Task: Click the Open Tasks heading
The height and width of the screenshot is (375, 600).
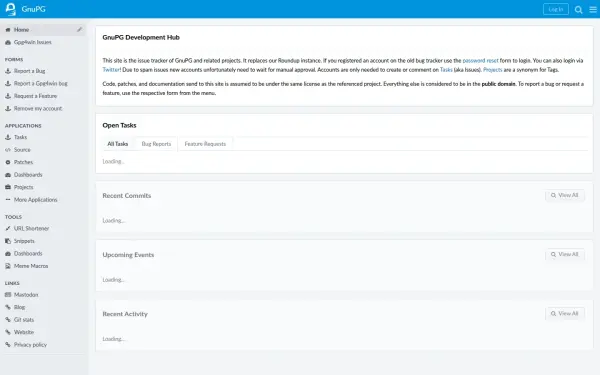Action: 119,126
